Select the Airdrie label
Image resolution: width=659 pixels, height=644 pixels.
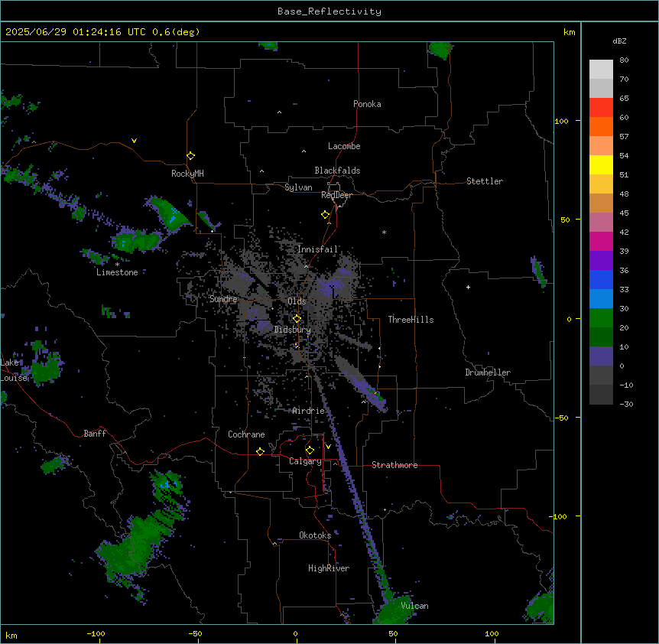coord(309,411)
